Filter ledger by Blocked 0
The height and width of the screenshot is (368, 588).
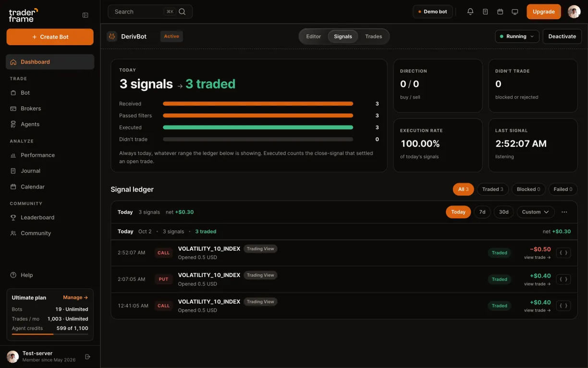pyautogui.click(x=528, y=190)
